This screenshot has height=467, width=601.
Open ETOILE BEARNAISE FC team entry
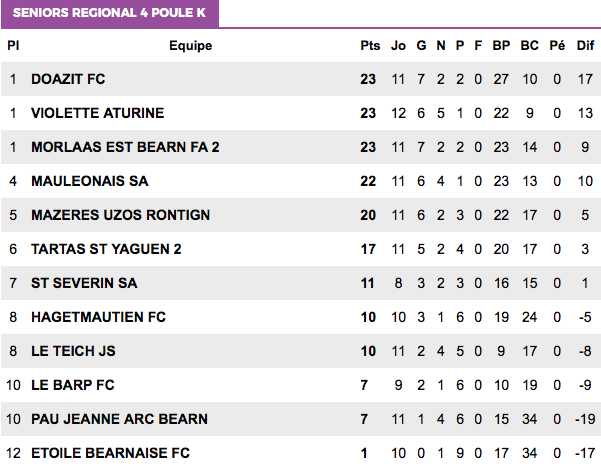click(x=110, y=453)
